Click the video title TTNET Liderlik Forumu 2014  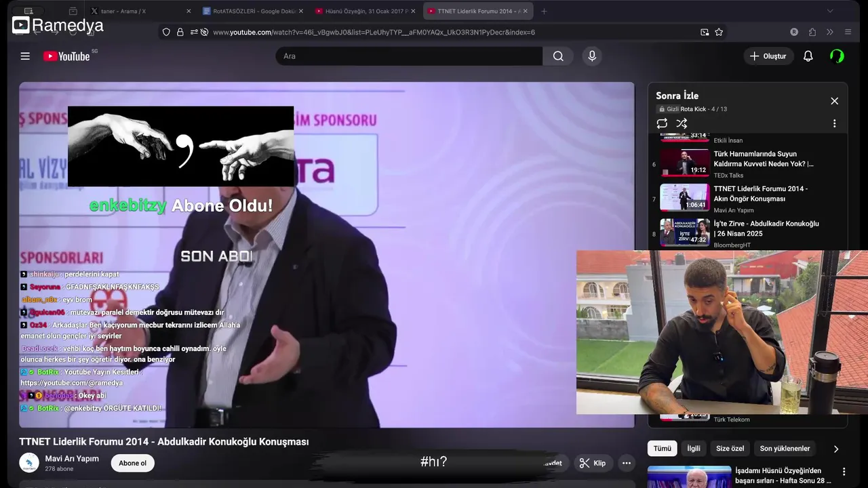click(x=163, y=442)
